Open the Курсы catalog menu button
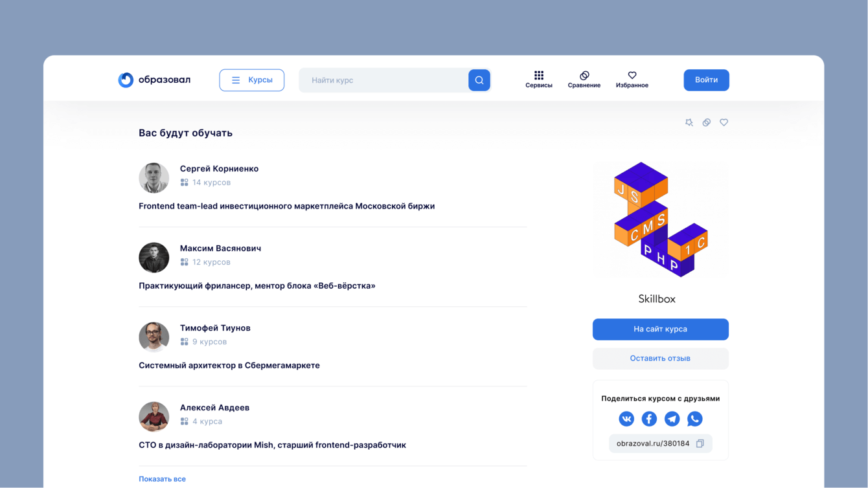 point(252,80)
